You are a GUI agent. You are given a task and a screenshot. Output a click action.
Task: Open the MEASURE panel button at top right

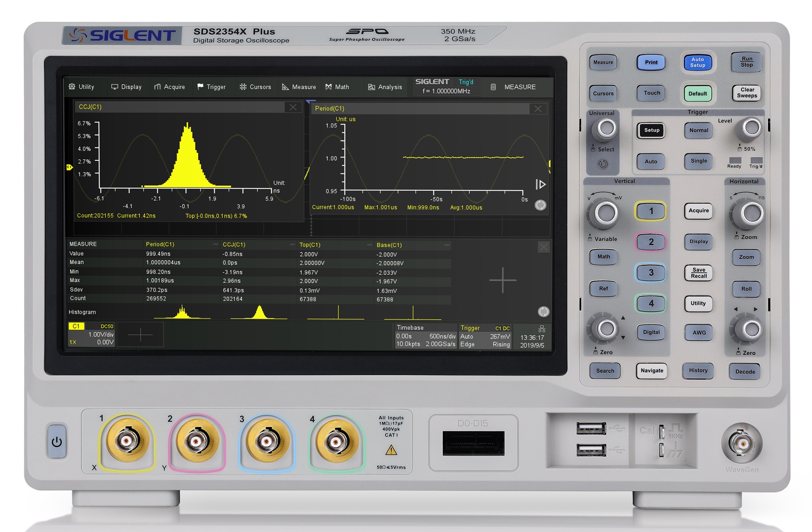click(513, 87)
